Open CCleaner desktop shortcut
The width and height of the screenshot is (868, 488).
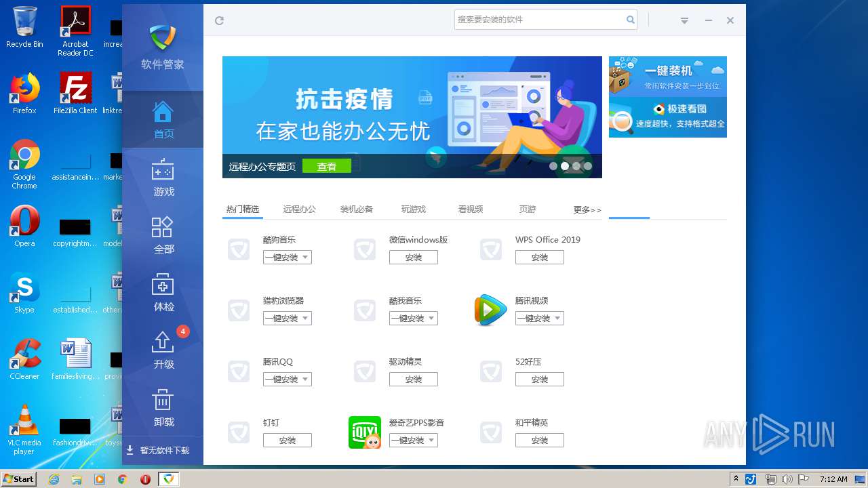click(x=24, y=359)
